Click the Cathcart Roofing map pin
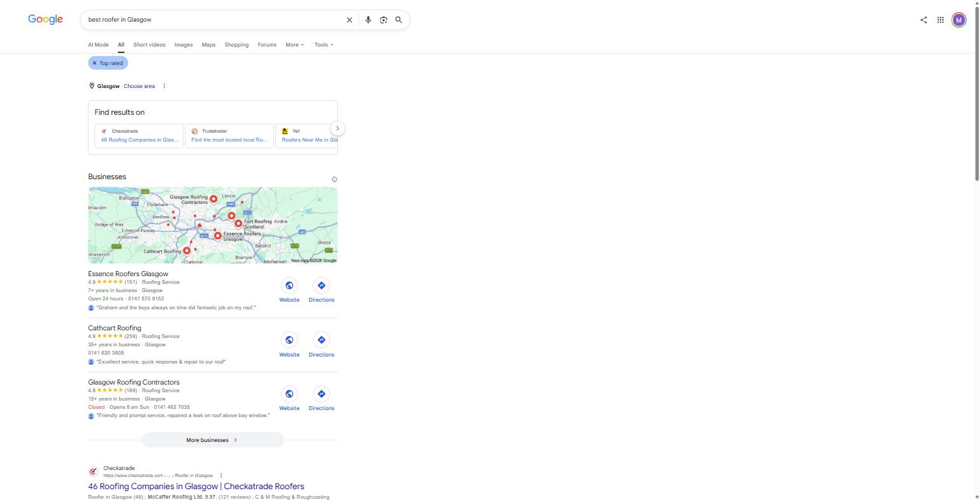 187,251
